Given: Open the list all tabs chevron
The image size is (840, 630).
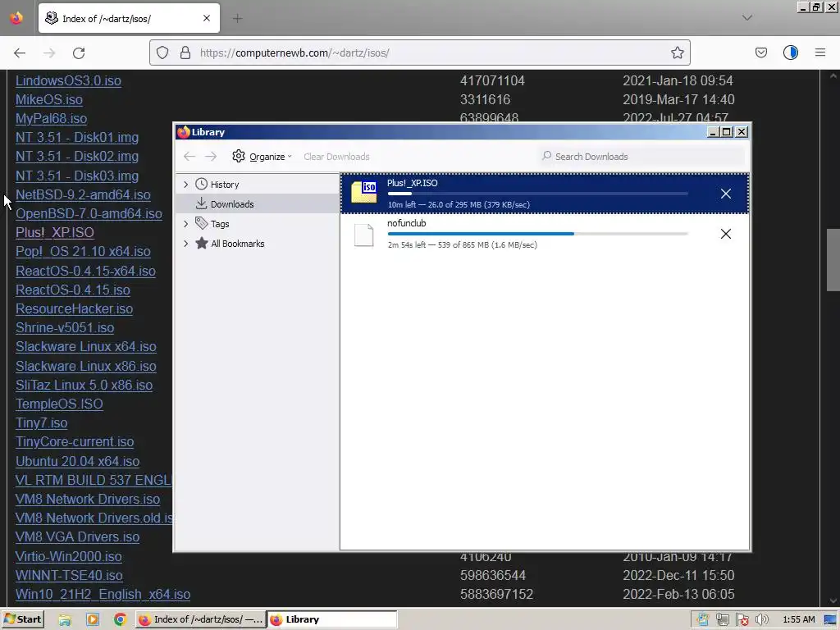Looking at the screenshot, I should tap(747, 18).
